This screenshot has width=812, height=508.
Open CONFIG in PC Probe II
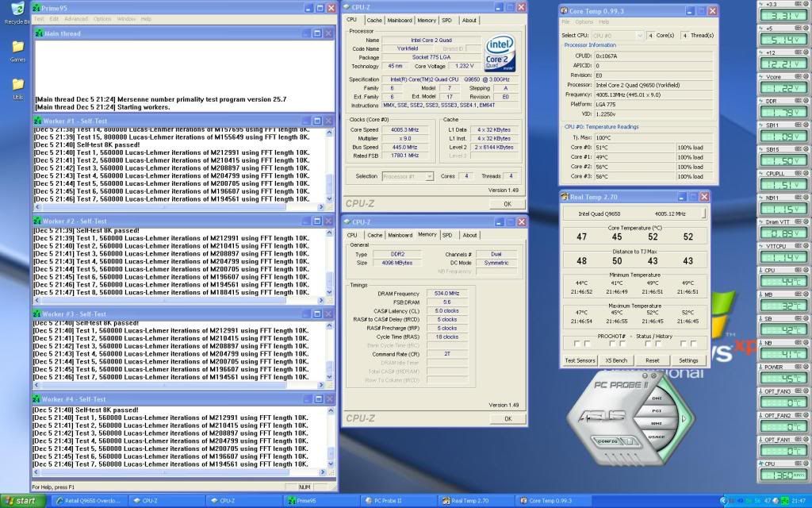coord(607,441)
